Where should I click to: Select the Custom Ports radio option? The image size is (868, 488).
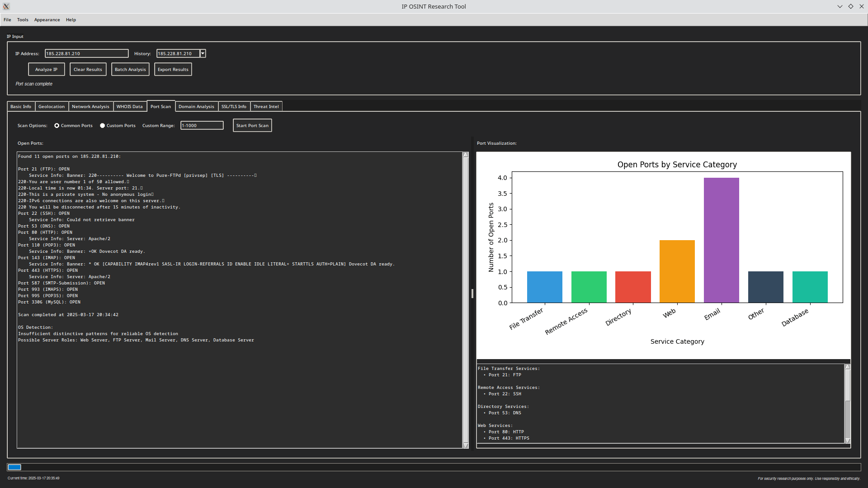click(x=103, y=126)
